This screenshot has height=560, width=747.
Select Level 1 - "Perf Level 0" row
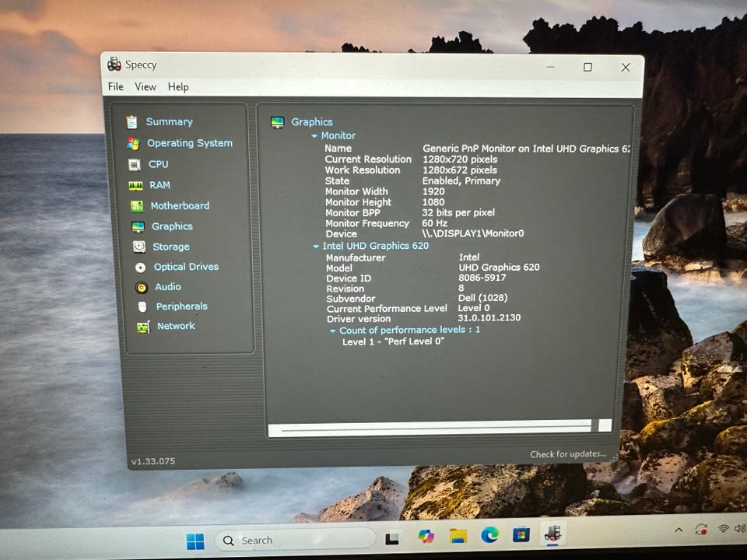[x=393, y=341]
